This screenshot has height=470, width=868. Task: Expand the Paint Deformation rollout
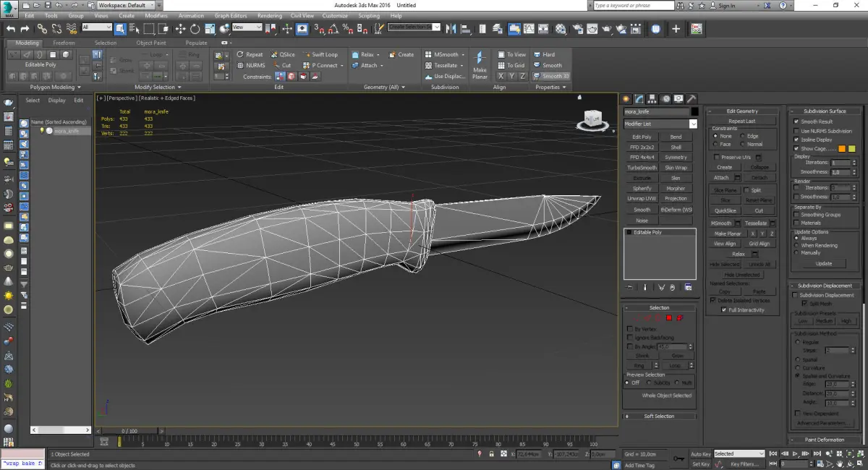[825, 440]
